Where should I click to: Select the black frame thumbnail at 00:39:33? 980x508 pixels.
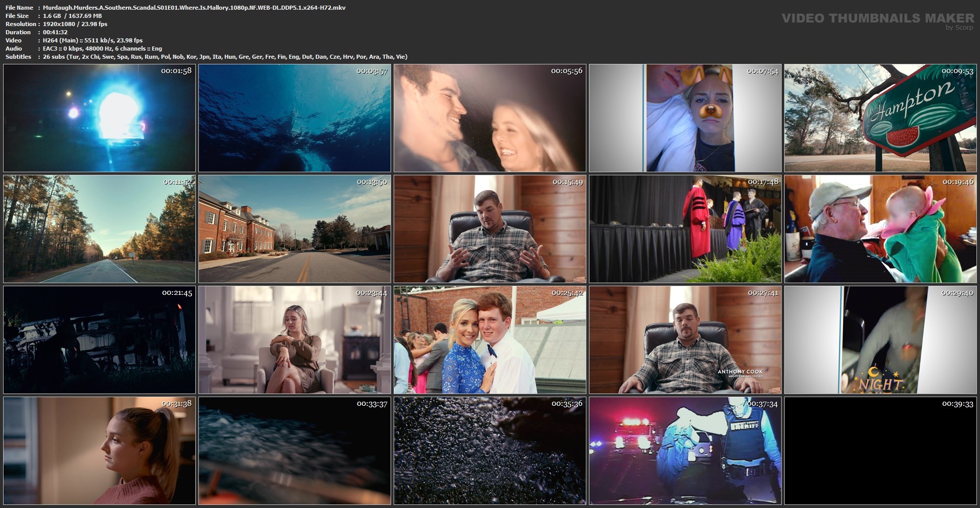coord(881,451)
